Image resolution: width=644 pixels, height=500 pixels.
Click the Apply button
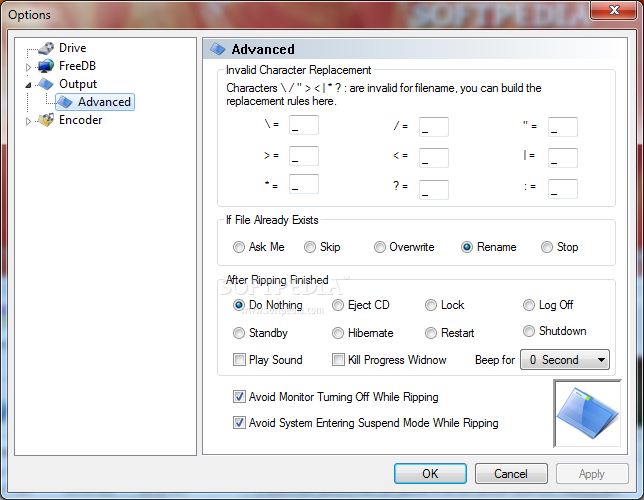[592, 474]
